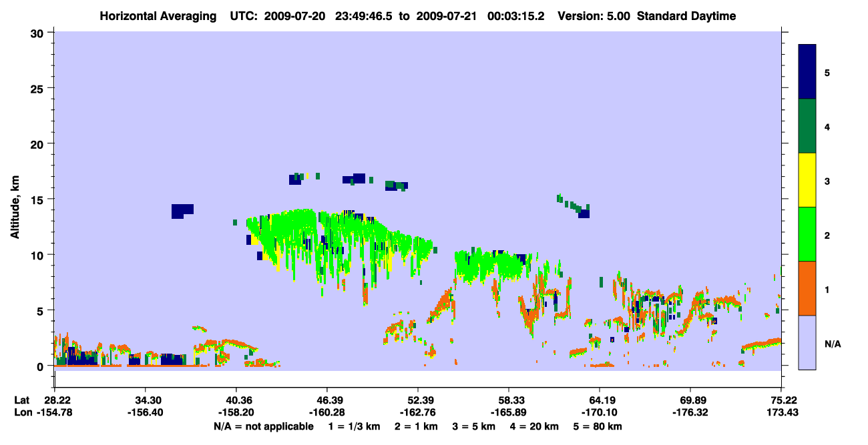The width and height of the screenshot is (868, 445).
Task: Click the orange colorbar segment labeled 1
Action: (807, 288)
